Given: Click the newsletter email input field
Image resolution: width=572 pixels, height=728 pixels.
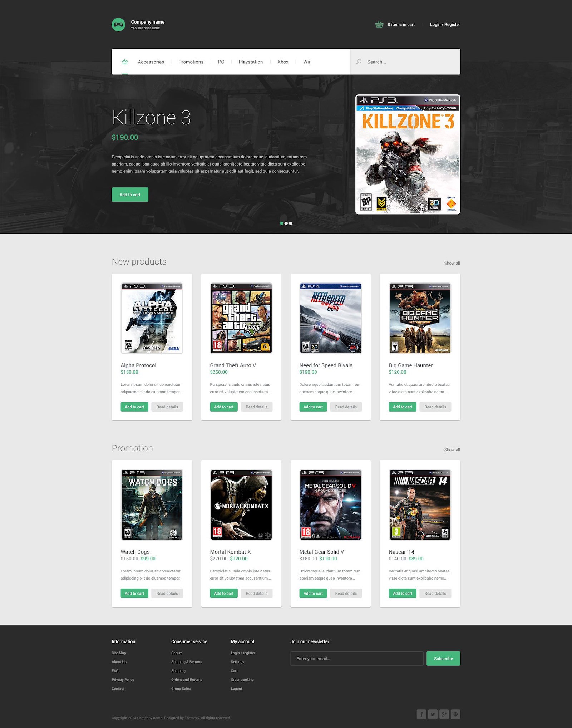Looking at the screenshot, I should point(357,659).
